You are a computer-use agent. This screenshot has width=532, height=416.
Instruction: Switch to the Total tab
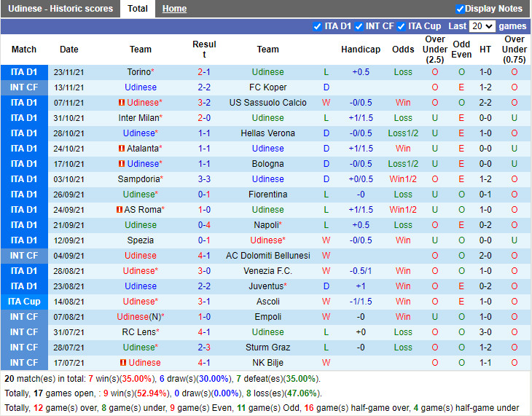[138, 9]
